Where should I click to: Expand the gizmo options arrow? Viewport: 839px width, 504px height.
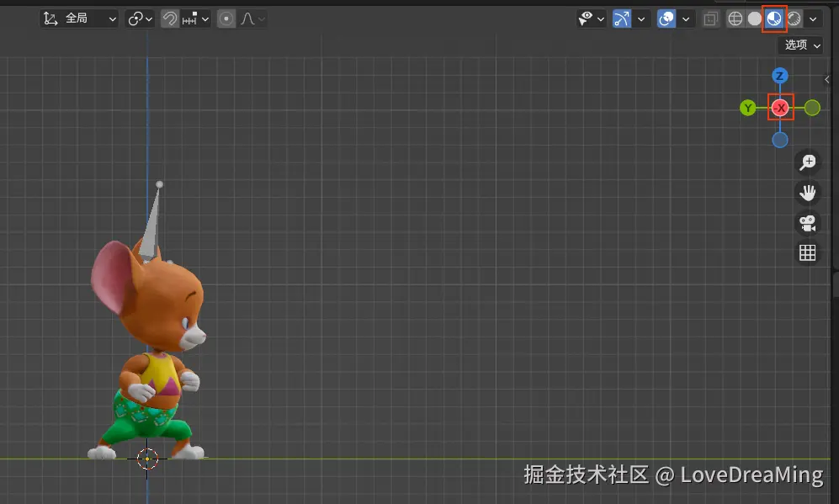coord(641,19)
